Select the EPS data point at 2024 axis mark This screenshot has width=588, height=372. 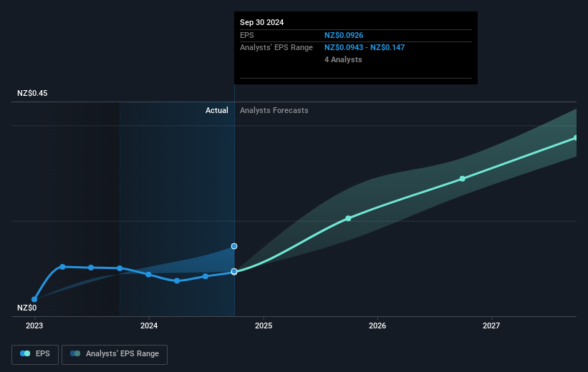[x=148, y=275]
